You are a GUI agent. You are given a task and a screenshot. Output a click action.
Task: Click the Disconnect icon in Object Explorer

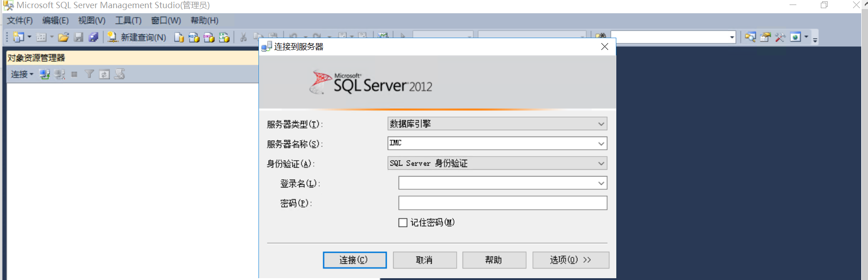point(59,74)
